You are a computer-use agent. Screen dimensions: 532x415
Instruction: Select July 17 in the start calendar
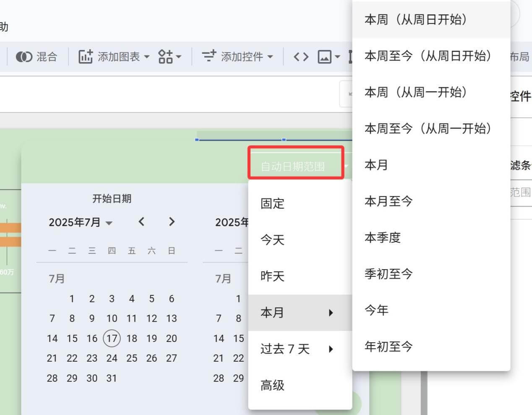pos(112,339)
